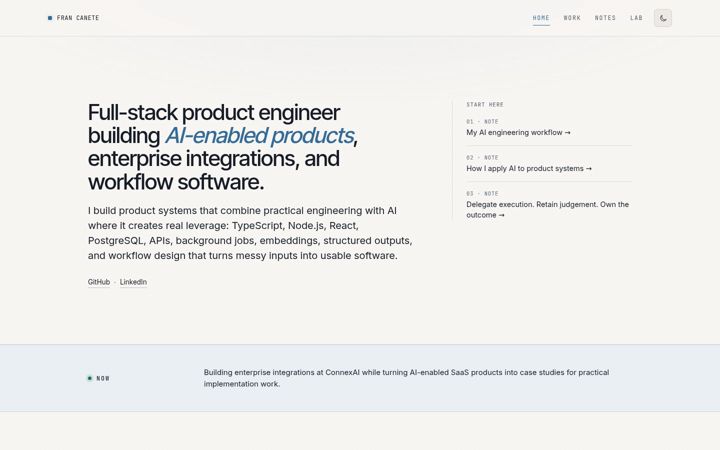Click the '01 · NOTE' label
The width and height of the screenshot is (720, 450).
tap(482, 122)
